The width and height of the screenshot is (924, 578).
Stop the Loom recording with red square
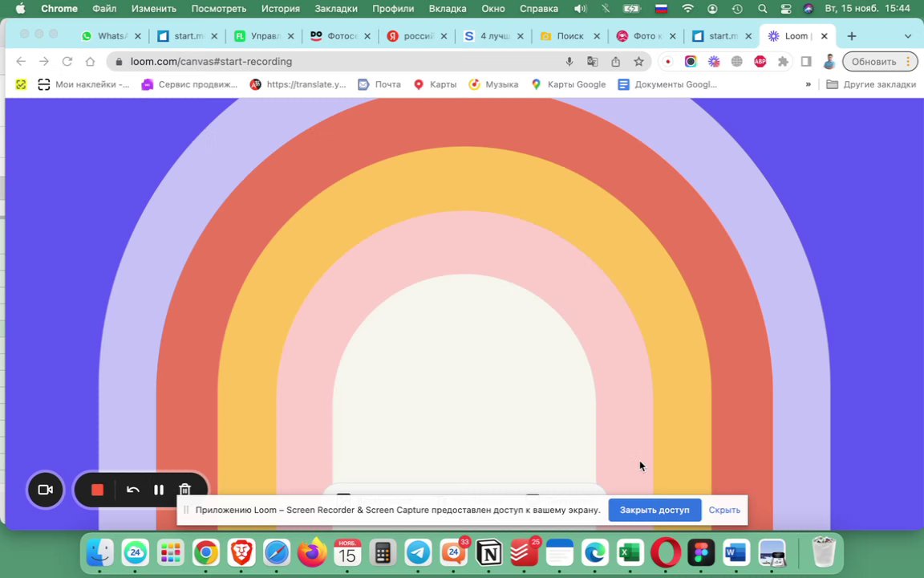pyautogui.click(x=97, y=490)
